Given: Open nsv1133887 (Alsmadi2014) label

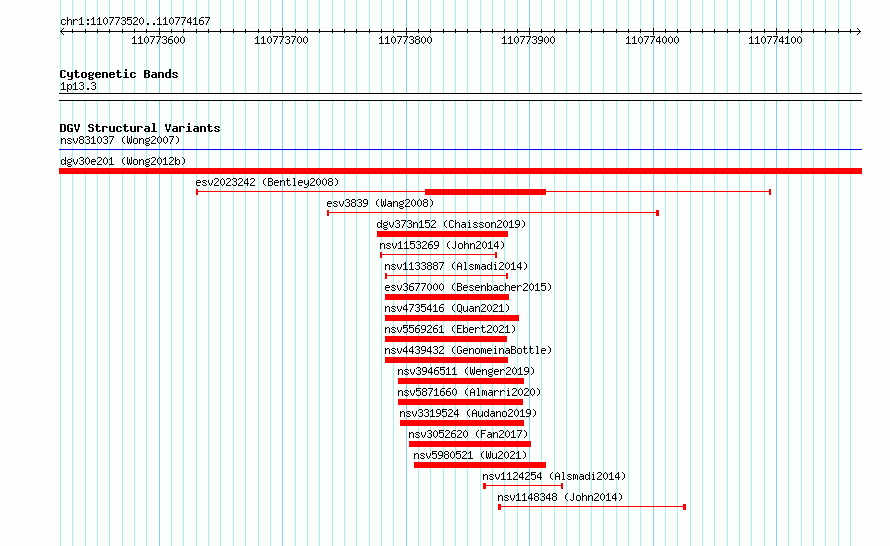Looking at the screenshot, I should tap(456, 266).
